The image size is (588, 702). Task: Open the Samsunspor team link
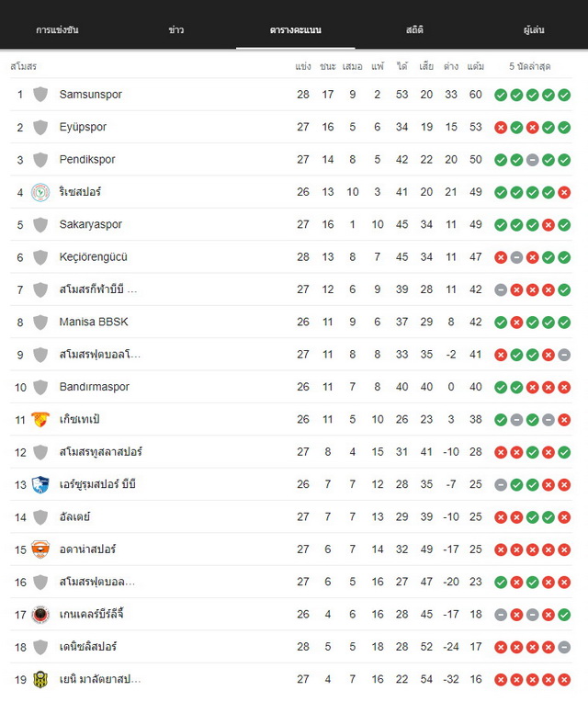[90, 95]
